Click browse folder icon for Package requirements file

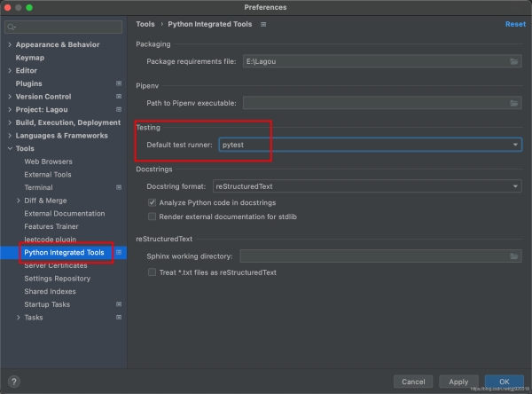[x=514, y=61]
